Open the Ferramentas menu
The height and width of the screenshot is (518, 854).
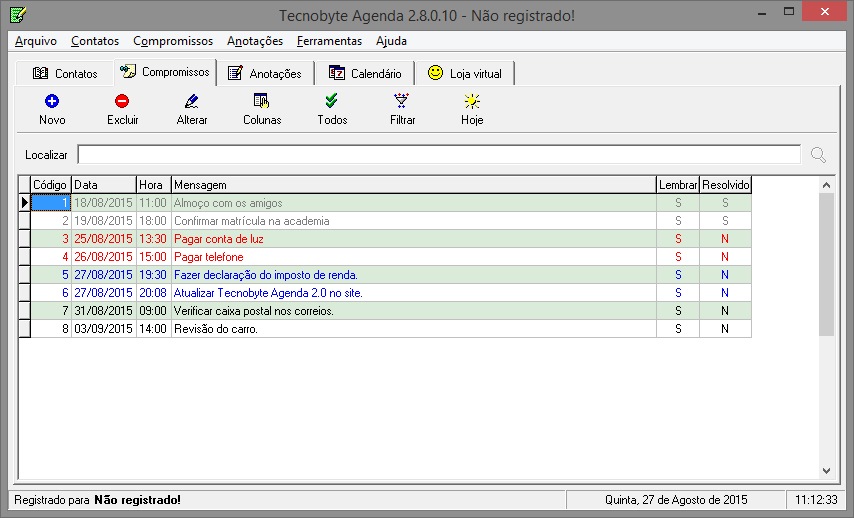coord(329,41)
